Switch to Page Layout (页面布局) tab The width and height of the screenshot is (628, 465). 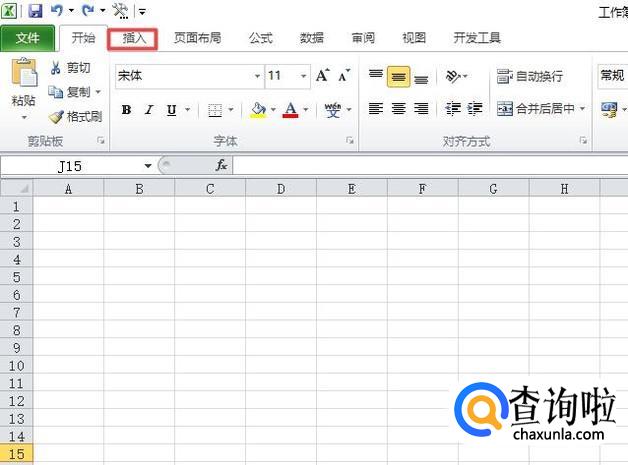click(197, 38)
